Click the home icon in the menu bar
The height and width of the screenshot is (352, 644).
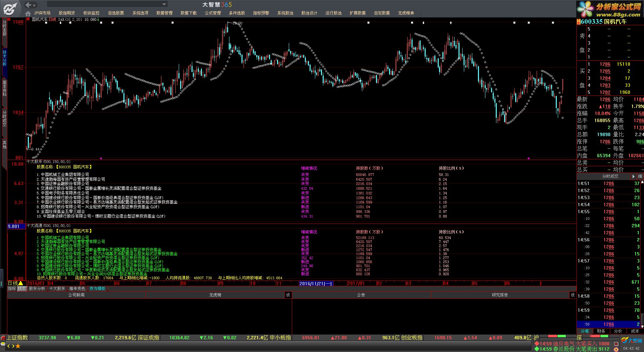[x=28, y=13]
